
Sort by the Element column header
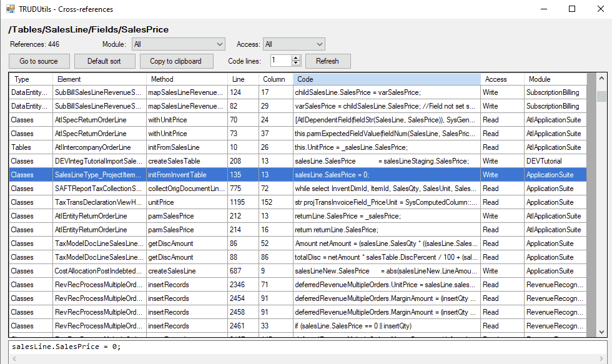[100, 79]
